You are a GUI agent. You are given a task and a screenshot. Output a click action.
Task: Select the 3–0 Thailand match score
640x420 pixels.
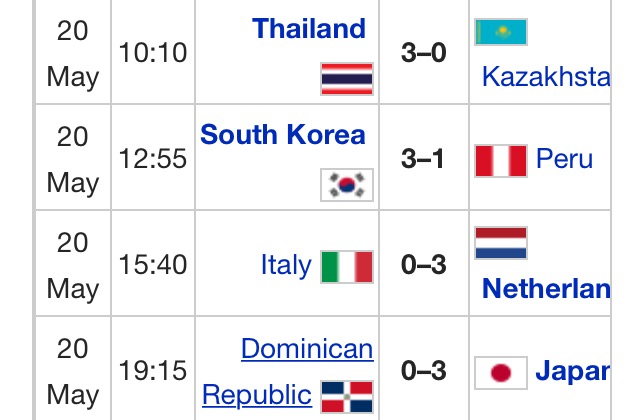pyautogui.click(x=424, y=53)
